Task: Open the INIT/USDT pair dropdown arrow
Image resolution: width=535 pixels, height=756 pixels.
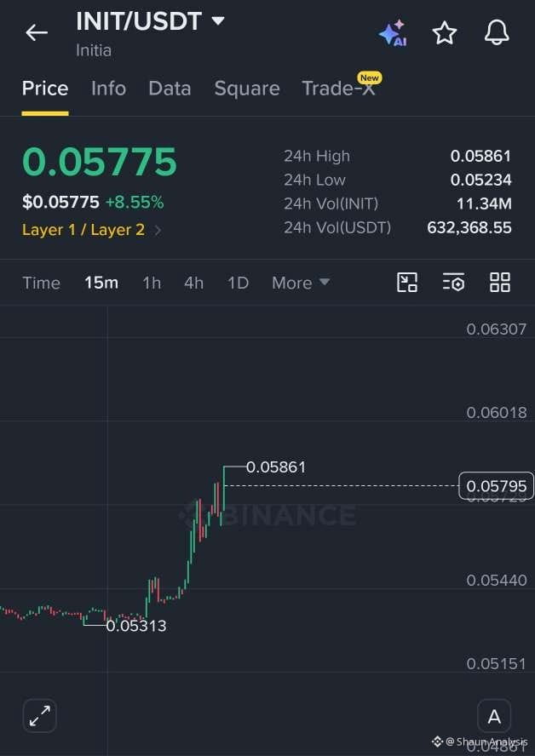Action: 218,20
